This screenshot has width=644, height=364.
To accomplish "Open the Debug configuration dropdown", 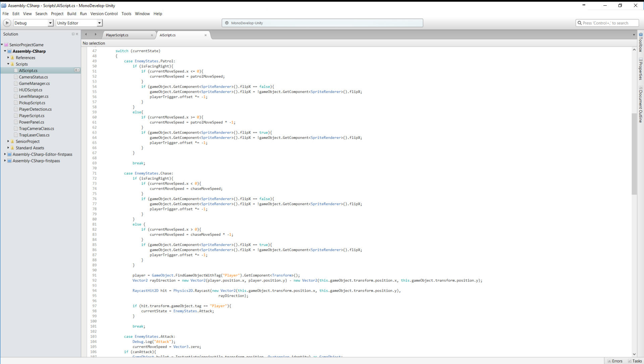I will [50, 23].
